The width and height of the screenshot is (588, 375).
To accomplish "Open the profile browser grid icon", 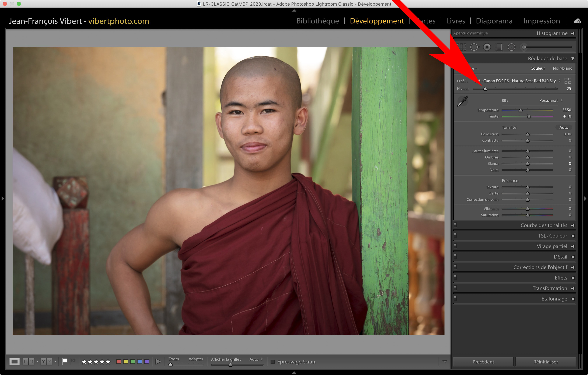I will click(568, 81).
